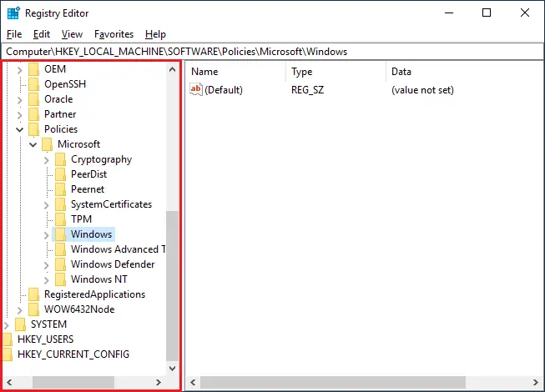Expand the Oracle key

(x=20, y=100)
